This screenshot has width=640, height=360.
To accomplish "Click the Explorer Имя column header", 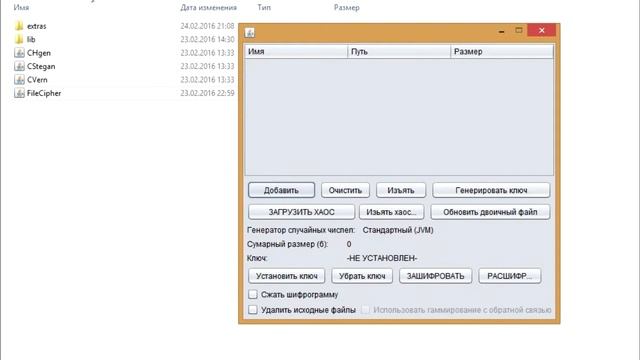I will click(x=21, y=7).
